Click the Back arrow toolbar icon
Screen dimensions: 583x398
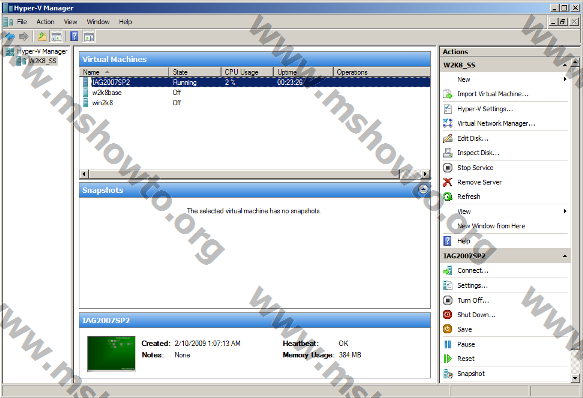(x=10, y=36)
